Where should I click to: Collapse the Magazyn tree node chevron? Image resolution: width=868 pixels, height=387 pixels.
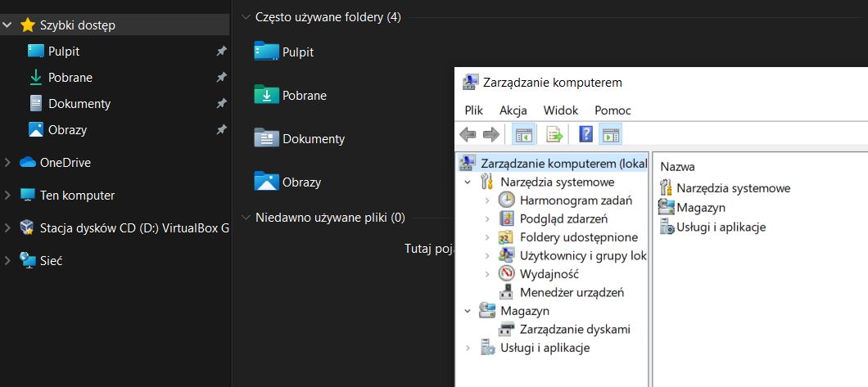[468, 311]
